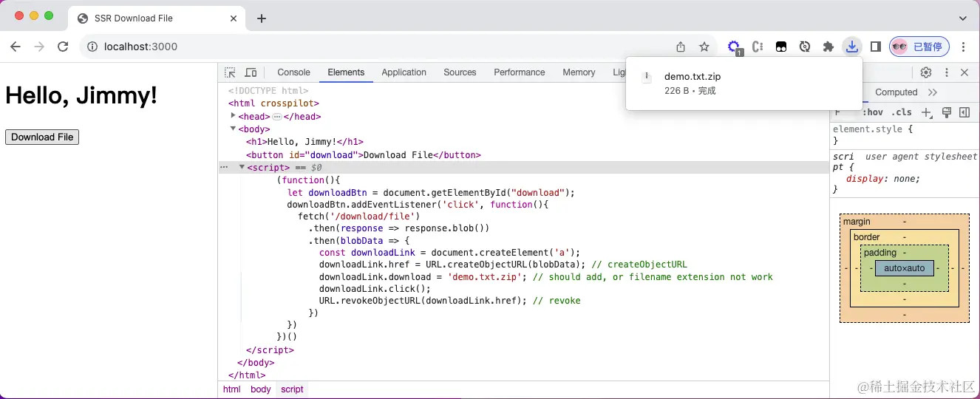
Task: Expand the head element node
Action: pos(233,115)
